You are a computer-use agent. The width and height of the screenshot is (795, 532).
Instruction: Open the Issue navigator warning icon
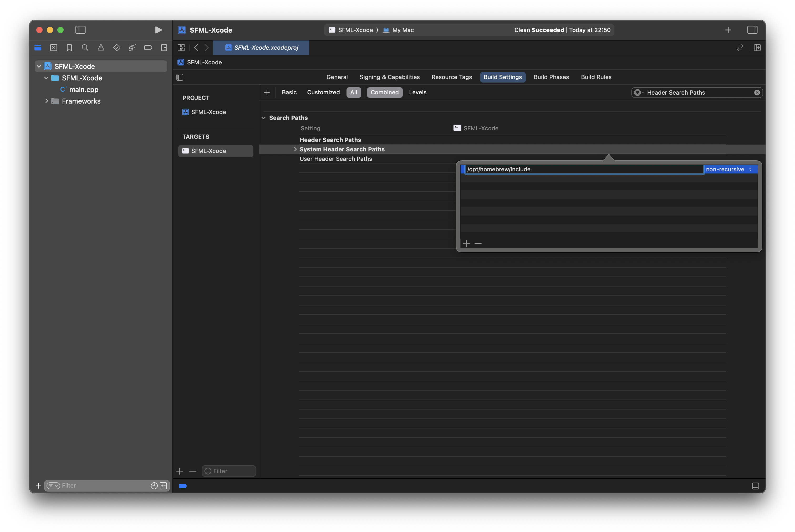[101, 48]
